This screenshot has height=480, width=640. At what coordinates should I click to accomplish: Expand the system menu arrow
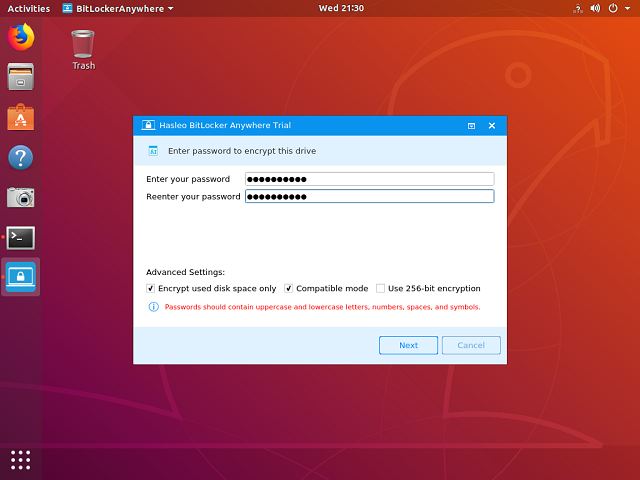pyautogui.click(x=627, y=8)
